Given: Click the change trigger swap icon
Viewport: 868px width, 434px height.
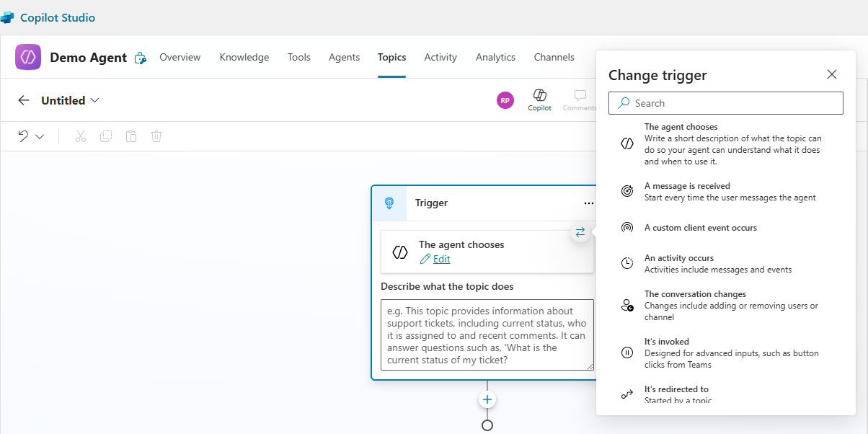Looking at the screenshot, I should [580, 232].
